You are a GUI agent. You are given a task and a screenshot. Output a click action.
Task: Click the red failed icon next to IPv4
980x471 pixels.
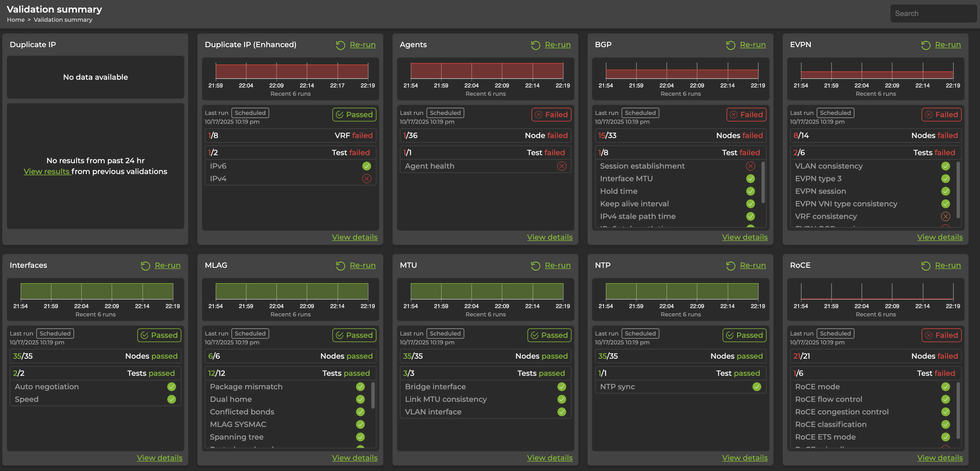coord(366,179)
